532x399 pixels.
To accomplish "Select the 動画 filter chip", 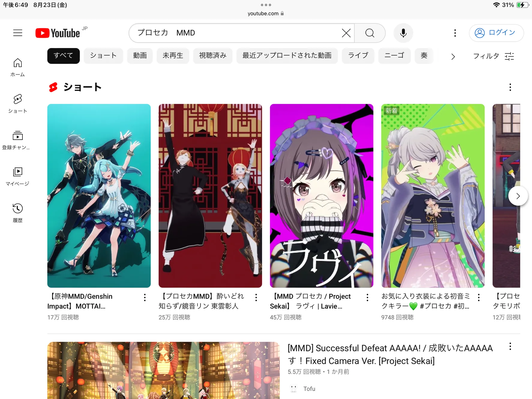I will (x=140, y=56).
